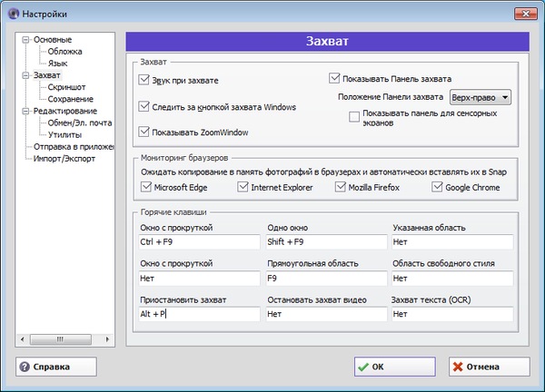Click the red X icon on Отмена button
The height and width of the screenshot is (392, 545).
(x=459, y=367)
